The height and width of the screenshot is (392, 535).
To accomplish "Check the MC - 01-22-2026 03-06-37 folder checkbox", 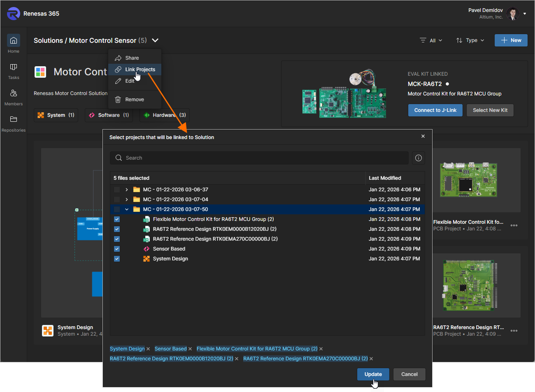I will (117, 190).
